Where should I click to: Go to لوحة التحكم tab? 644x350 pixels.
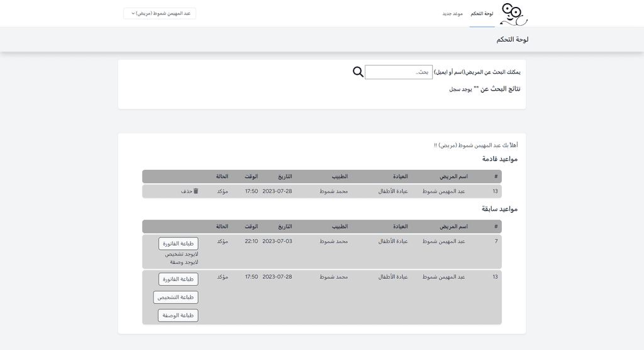point(482,14)
